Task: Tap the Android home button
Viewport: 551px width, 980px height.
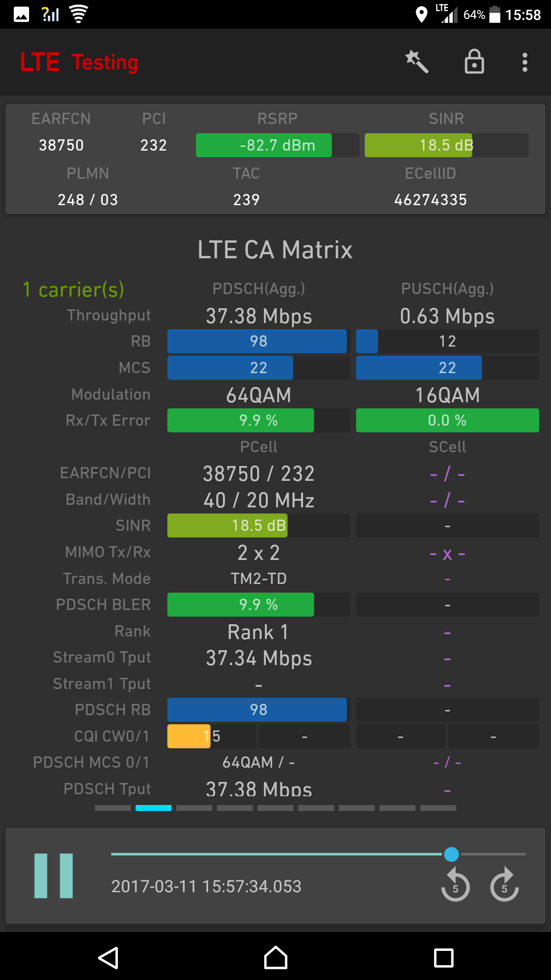Action: (x=275, y=958)
